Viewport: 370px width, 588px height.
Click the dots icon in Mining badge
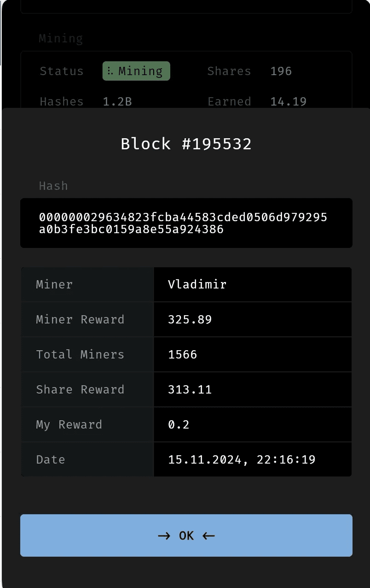click(x=110, y=71)
